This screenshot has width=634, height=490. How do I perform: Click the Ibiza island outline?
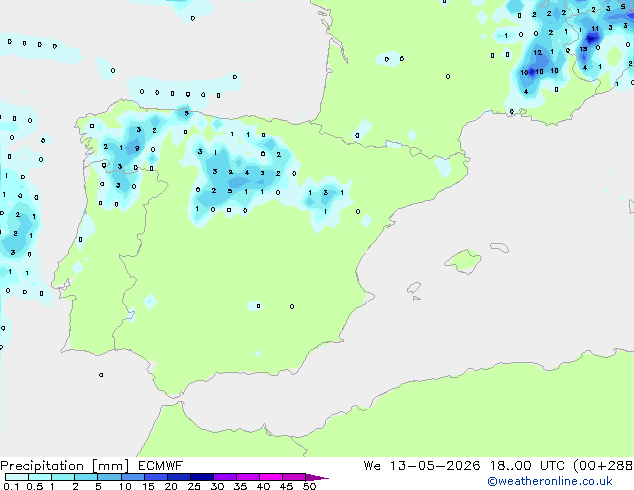(x=414, y=288)
